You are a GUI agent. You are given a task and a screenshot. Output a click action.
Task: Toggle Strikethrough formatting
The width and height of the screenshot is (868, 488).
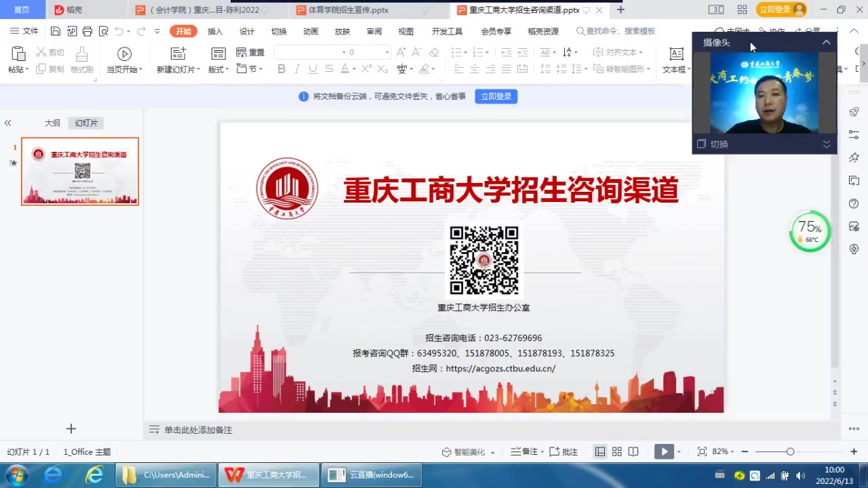tap(329, 68)
